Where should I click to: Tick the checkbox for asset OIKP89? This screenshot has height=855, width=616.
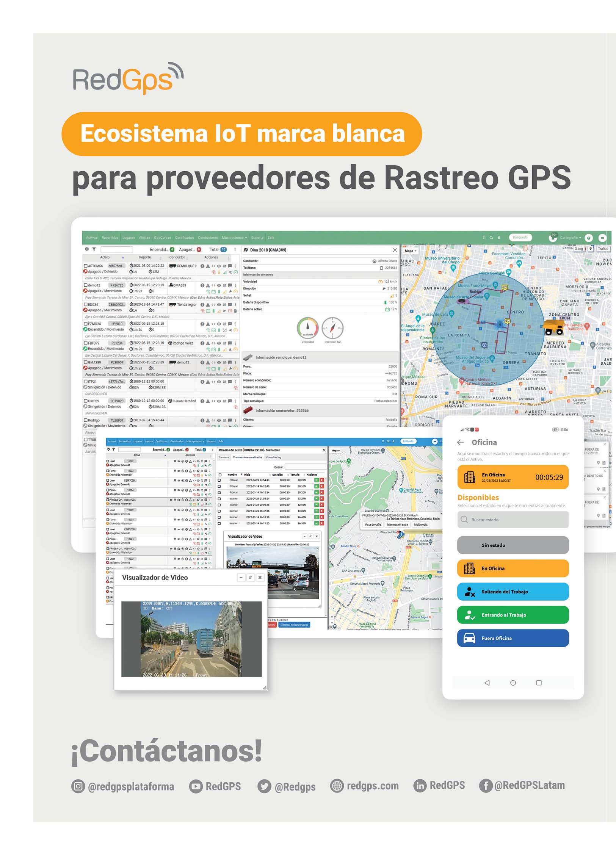click(86, 401)
